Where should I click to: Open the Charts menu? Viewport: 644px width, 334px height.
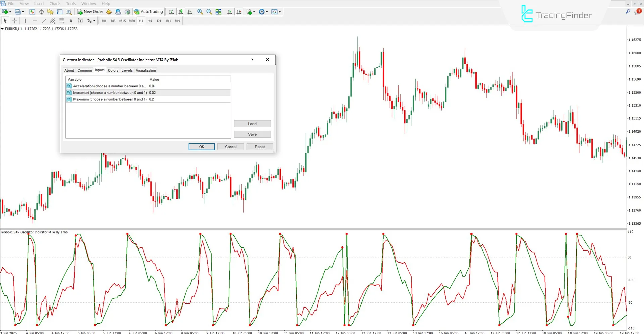pos(55,4)
